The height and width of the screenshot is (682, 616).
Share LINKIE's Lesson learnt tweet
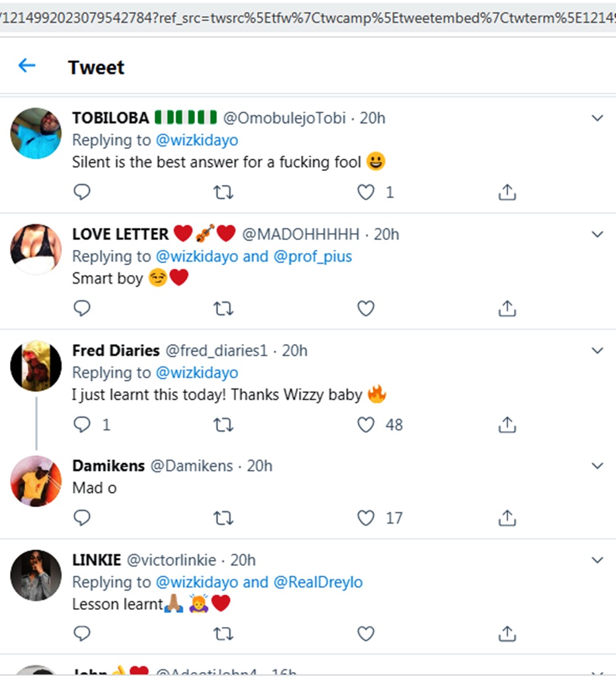point(507,634)
